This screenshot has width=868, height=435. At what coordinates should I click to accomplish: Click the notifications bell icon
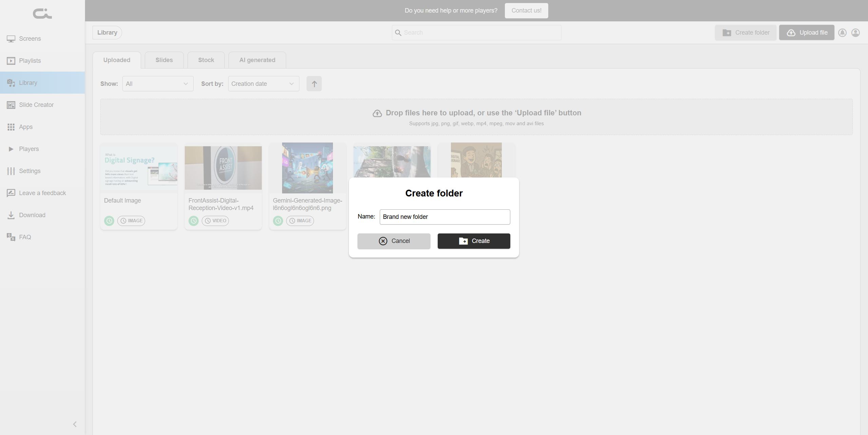842,33
